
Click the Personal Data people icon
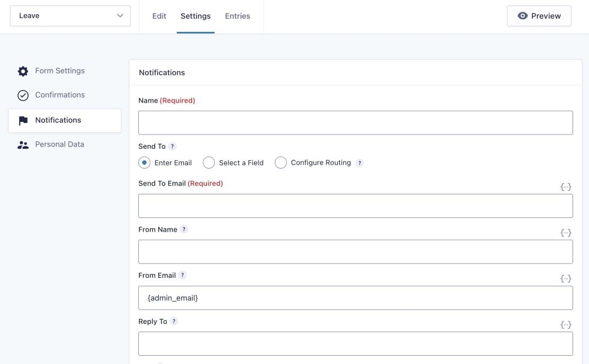23,145
